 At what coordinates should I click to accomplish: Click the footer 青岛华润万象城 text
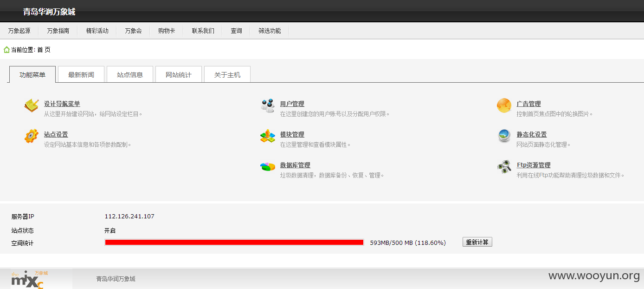116,279
